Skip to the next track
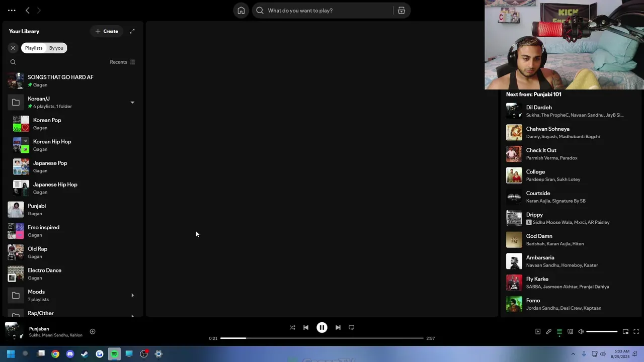This screenshot has height=362, width=644. [338, 327]
